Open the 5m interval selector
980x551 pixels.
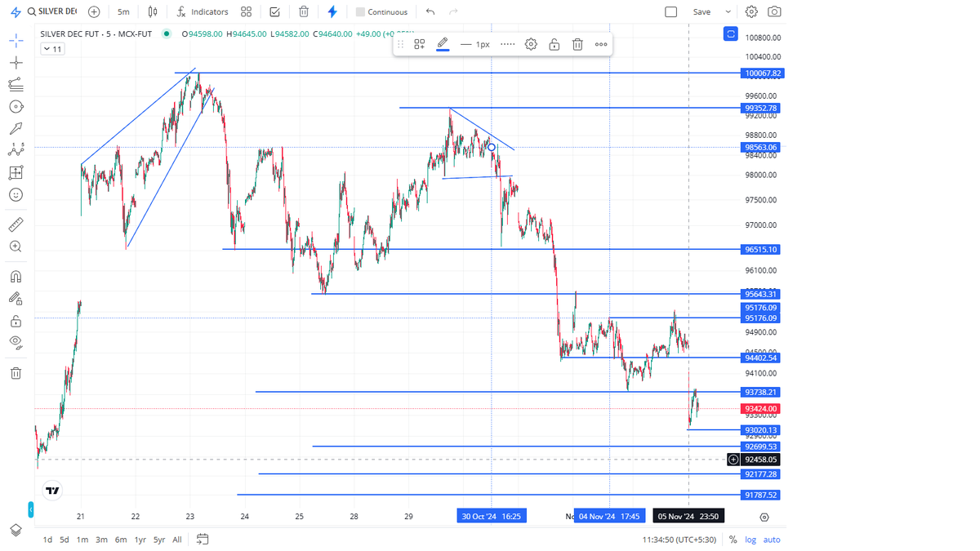[123, 12]
